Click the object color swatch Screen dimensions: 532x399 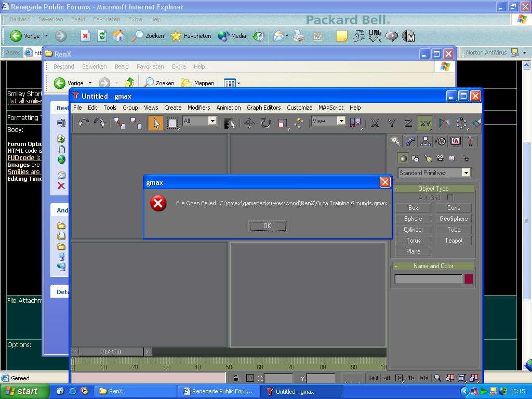469,279
